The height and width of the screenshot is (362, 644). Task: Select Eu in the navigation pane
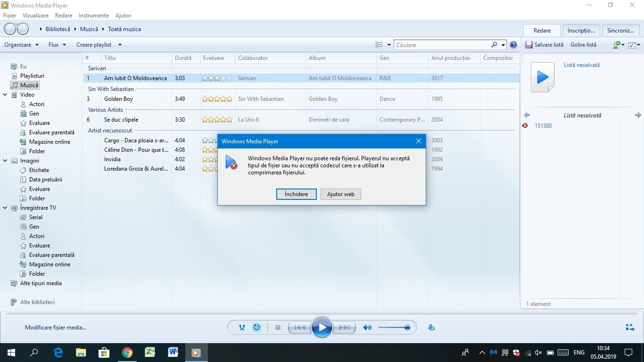(23, 66)
